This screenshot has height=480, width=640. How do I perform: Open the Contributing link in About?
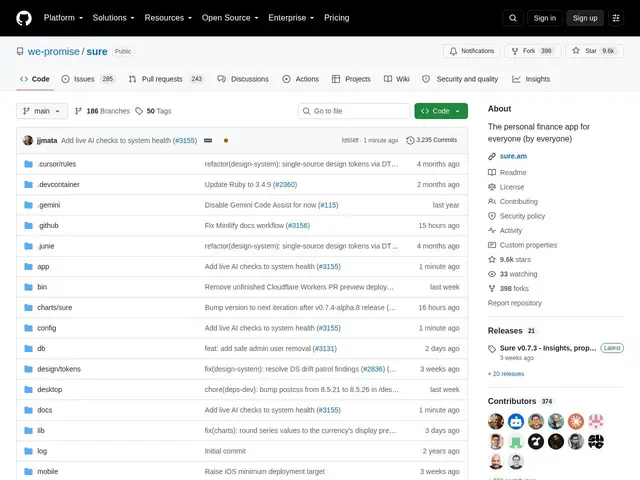(x=518, y=202)
